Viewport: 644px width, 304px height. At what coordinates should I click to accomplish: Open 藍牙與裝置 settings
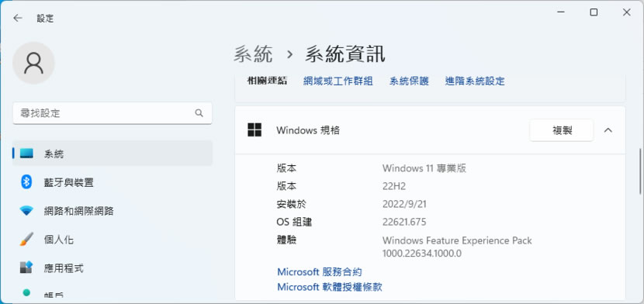113,182
